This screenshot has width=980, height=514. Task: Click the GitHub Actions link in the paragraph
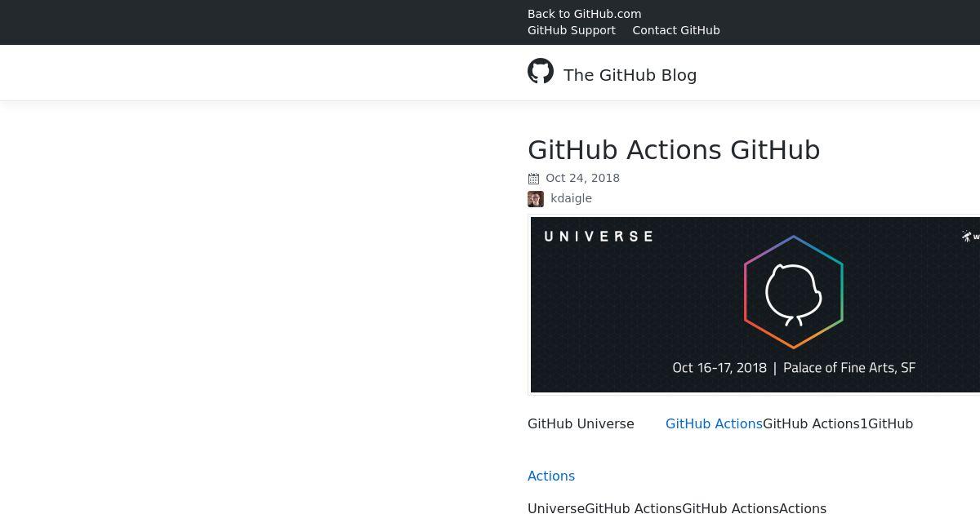point(714,423)
